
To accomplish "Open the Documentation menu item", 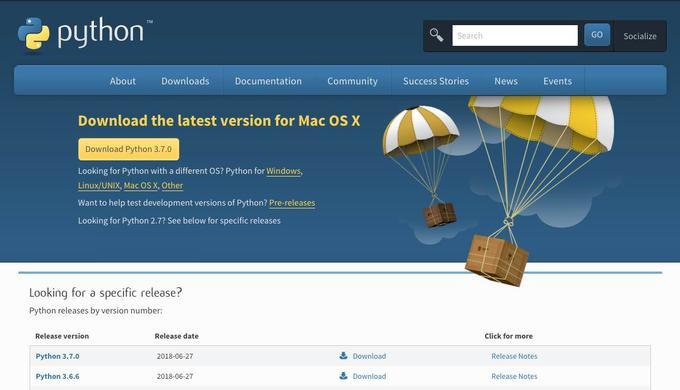I will click(x=268, y=81).
